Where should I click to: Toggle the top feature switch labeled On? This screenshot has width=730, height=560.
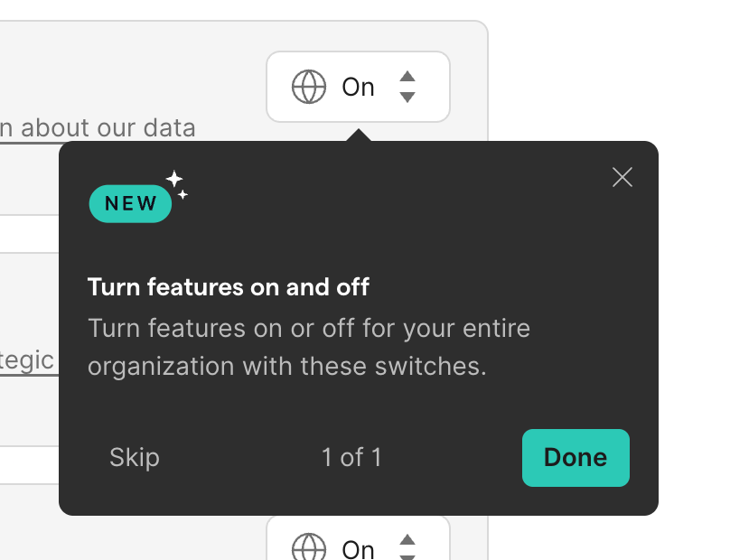coord(358,87)
